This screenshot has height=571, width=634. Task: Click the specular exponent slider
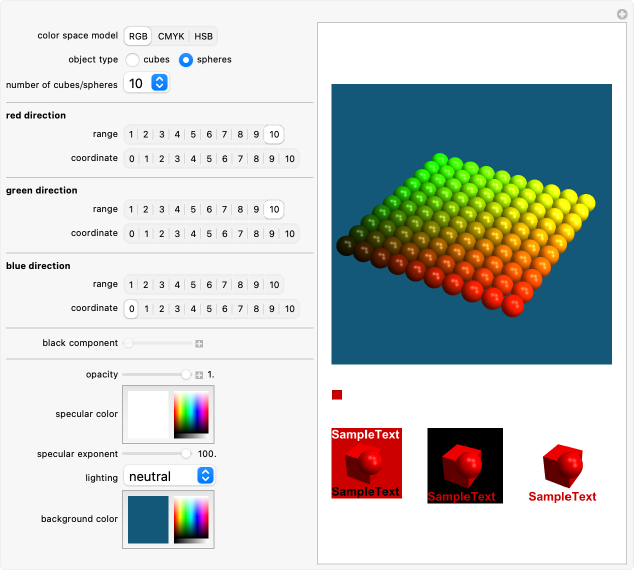(155, 453)
